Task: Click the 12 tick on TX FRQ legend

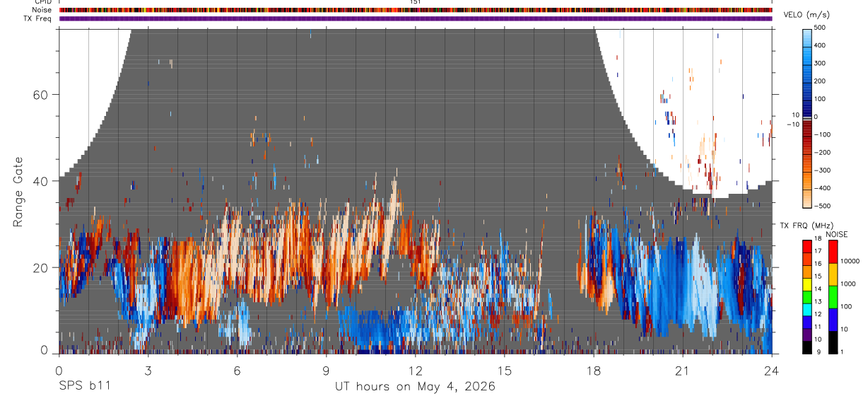Action: click(x=817, y=314)
